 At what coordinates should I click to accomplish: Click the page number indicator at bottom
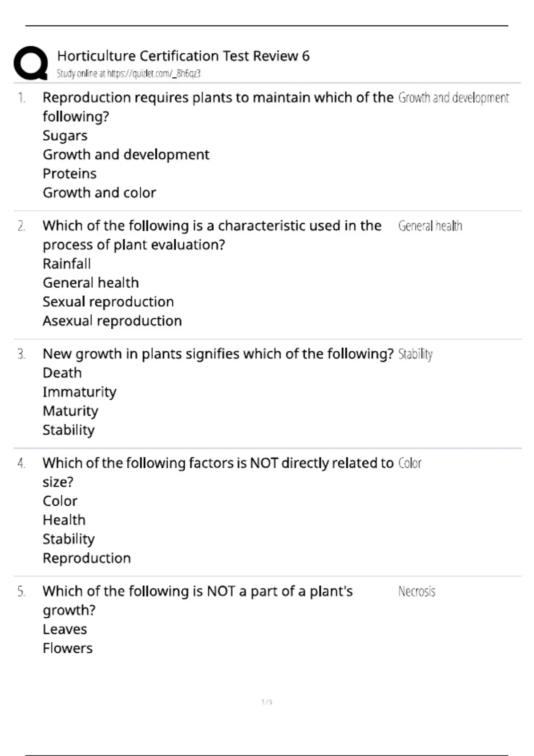pos(267,702)
